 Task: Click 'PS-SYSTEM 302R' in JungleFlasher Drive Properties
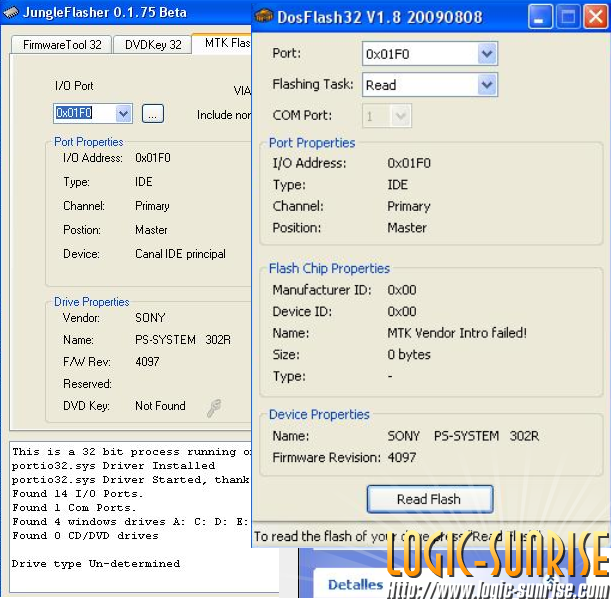(183, 340)
